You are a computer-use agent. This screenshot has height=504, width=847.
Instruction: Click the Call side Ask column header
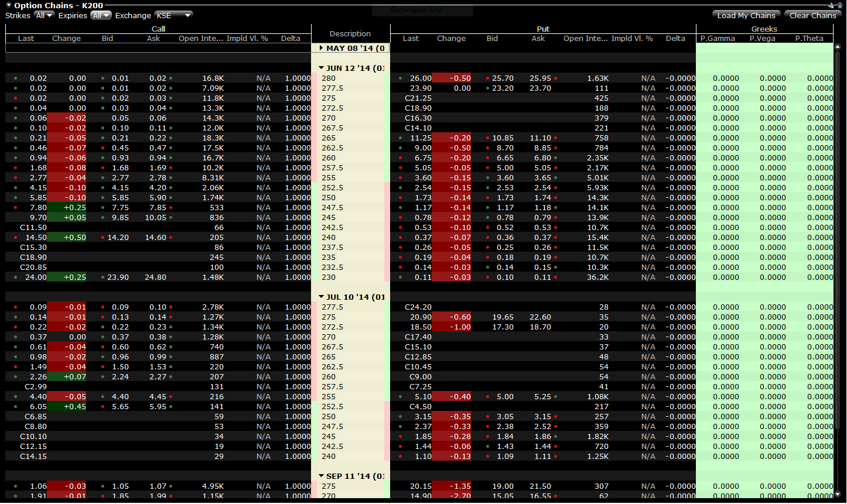point(153,39)
